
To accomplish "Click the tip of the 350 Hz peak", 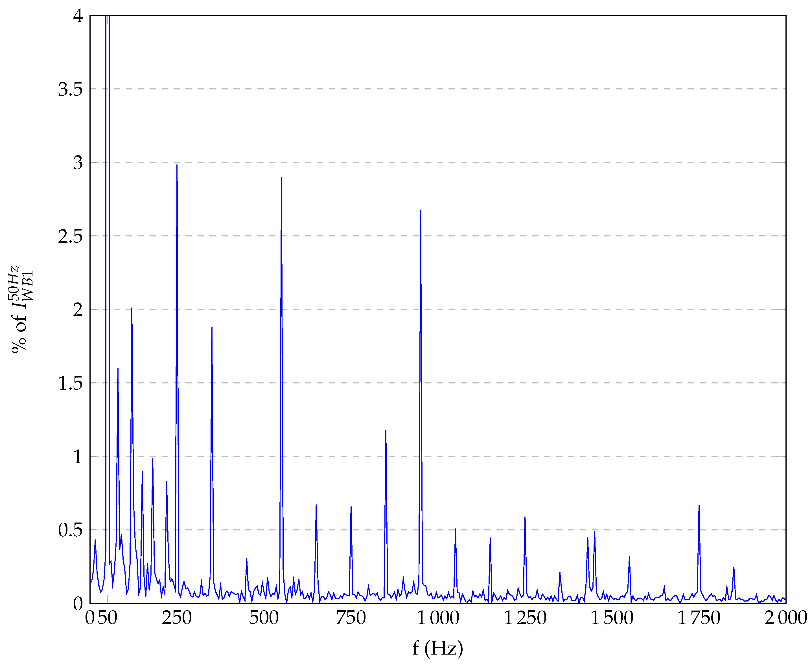I will [x=212, y=328].
